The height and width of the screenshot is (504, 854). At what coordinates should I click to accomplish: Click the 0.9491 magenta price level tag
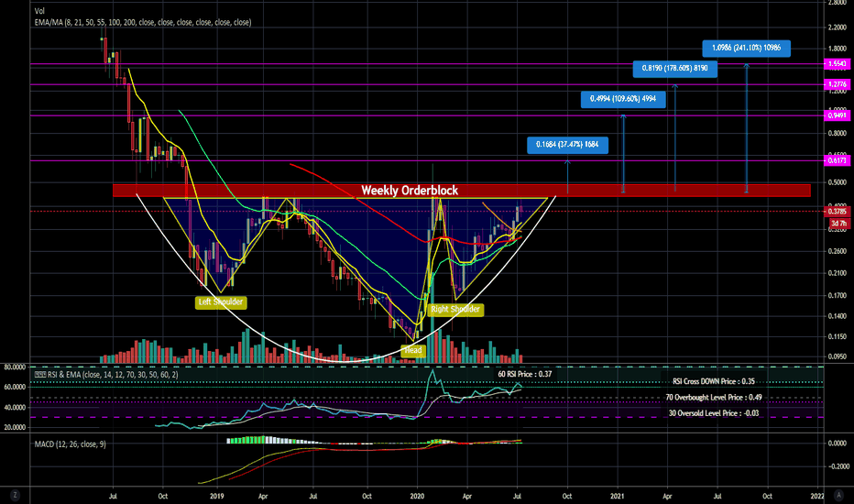pyautogui.click(x=838, y=115)
